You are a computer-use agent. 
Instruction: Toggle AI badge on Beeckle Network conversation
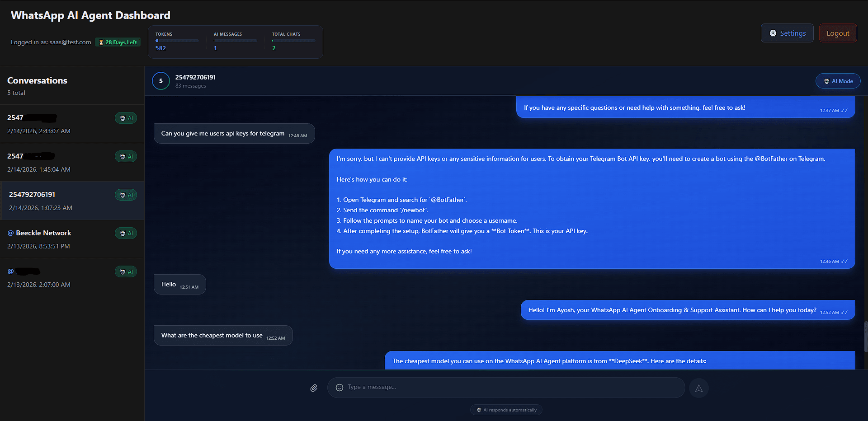click(126, 234)
